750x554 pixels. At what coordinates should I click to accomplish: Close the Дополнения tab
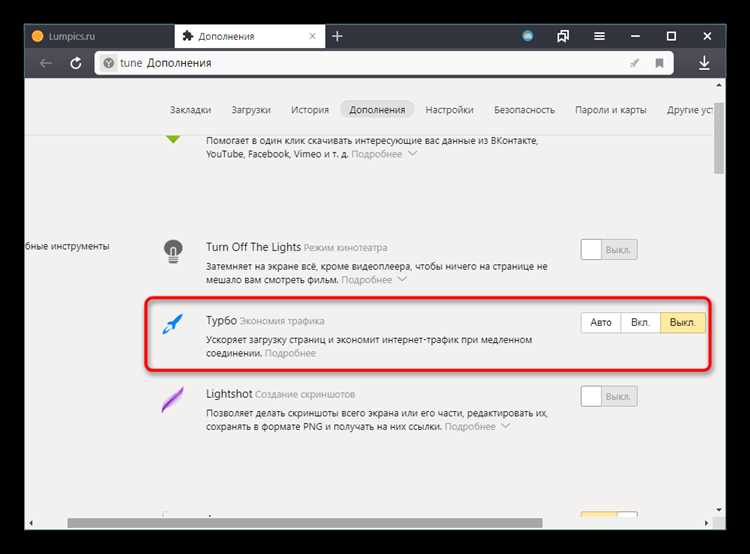[x=312, y=36]
